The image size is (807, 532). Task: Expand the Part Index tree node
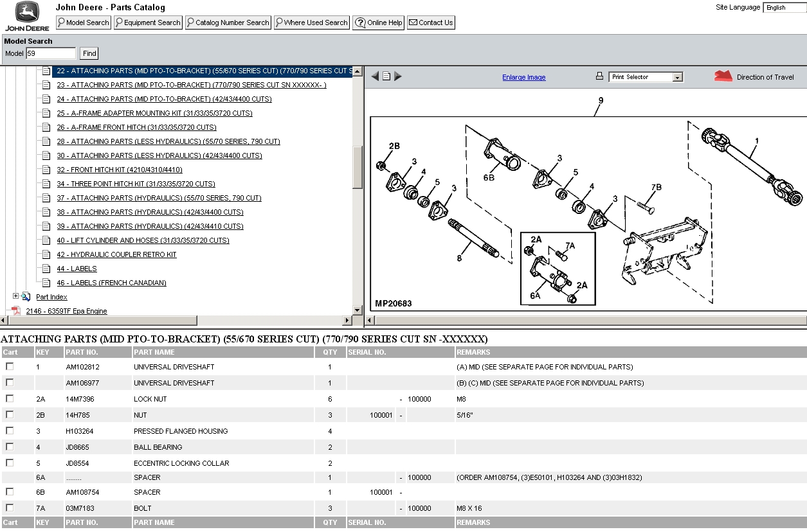16,296
